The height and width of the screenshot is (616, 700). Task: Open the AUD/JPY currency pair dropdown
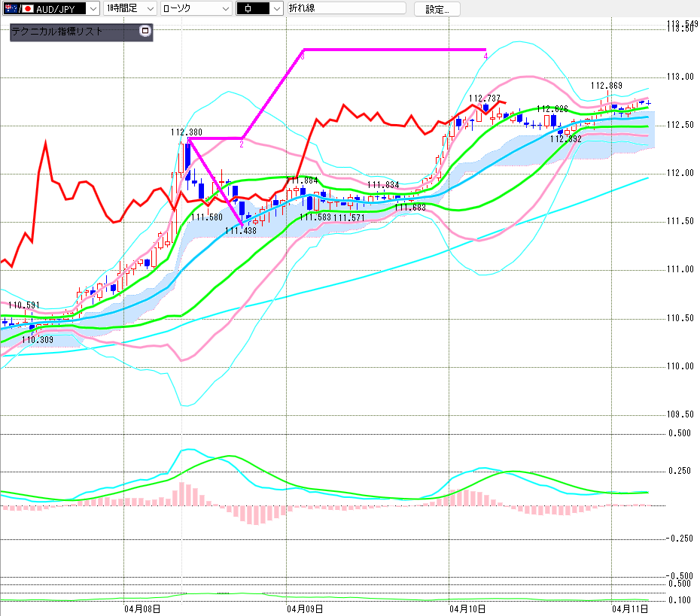coord(93,9)
